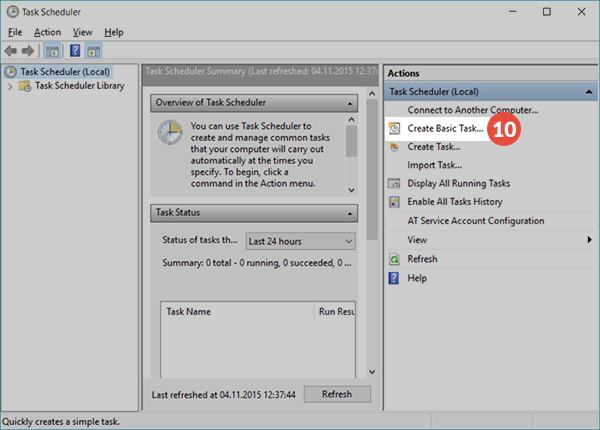Click the Forward arrow toolbar icon
The image size is (600, 430).
[x=28, y=50]
